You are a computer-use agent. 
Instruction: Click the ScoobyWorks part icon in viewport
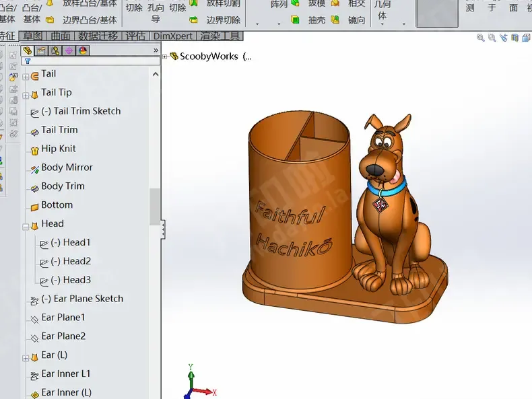[x=174, y=57]
